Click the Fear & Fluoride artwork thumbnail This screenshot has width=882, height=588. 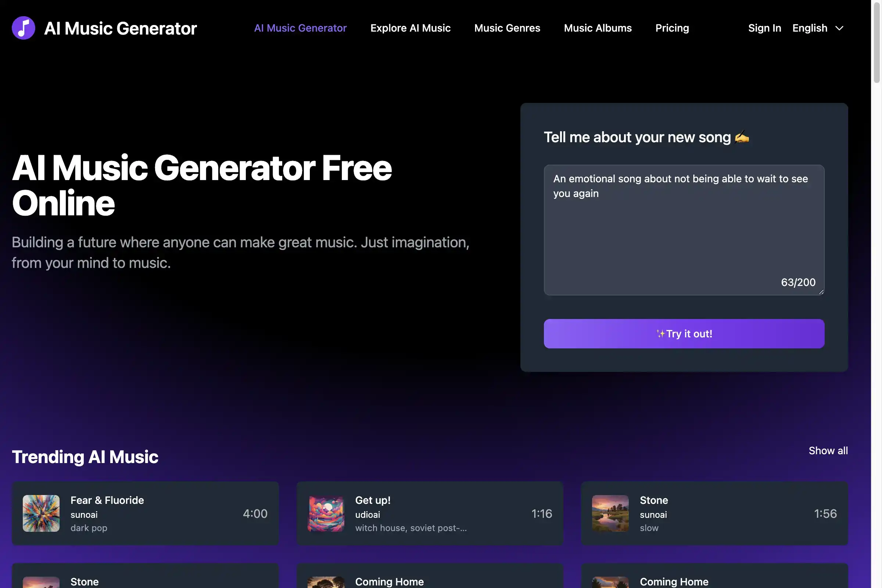41,513
